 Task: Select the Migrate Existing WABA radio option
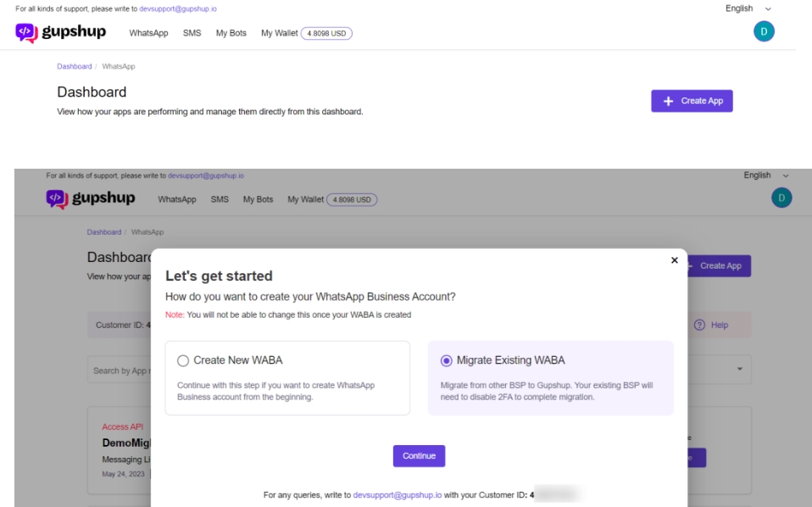(x=446, y=360)
